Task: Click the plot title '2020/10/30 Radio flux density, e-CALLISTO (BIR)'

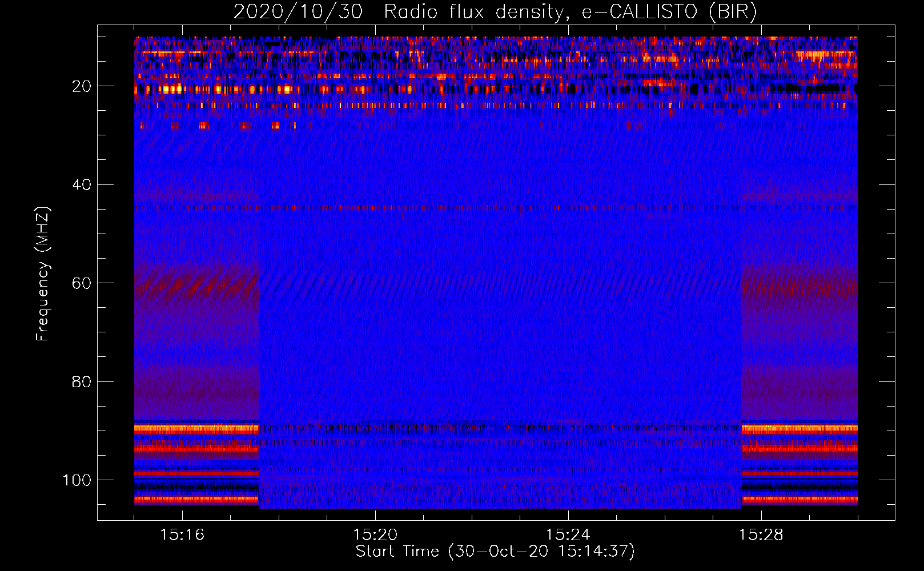Action: point(495,12)
